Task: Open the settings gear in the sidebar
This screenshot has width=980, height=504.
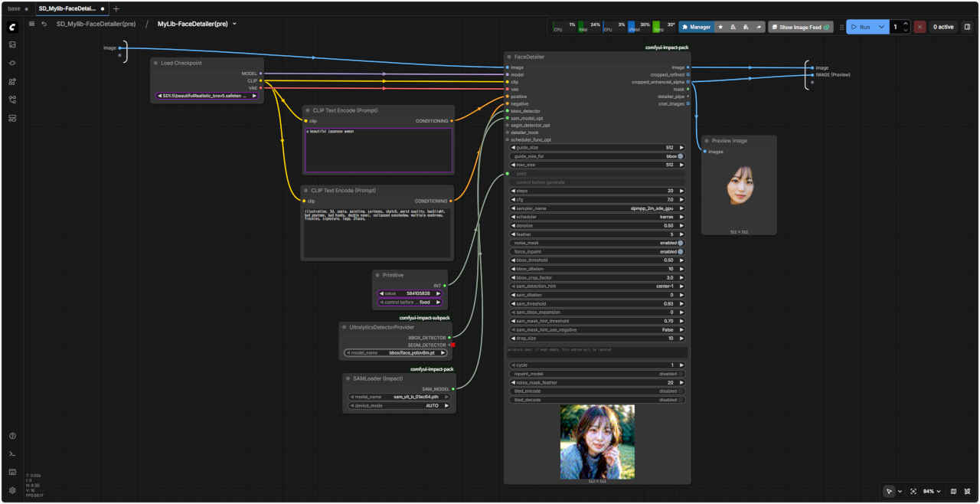Action: [x=12, y=490]
